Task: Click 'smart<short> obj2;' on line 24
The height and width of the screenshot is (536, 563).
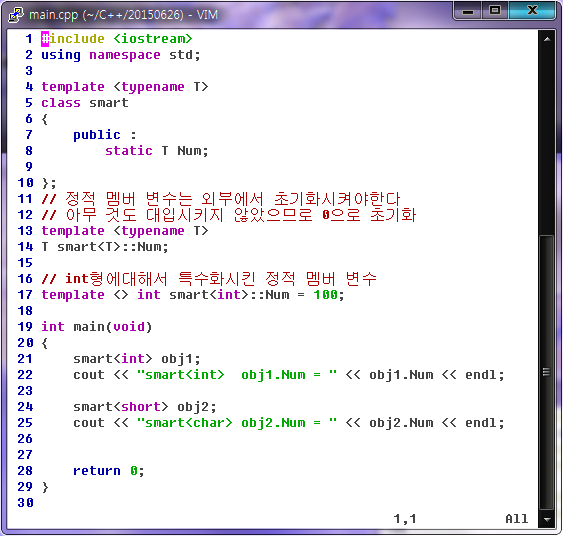Action: coord(145,407)
